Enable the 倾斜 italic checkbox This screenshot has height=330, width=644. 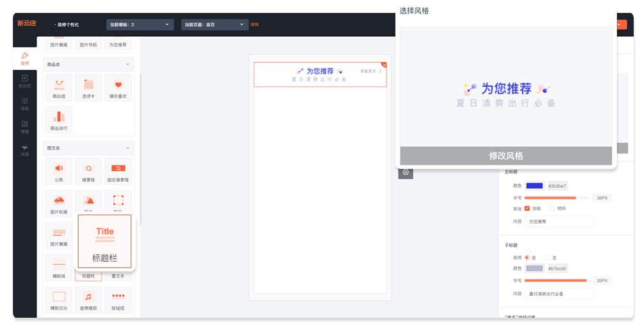pos(552,208)
